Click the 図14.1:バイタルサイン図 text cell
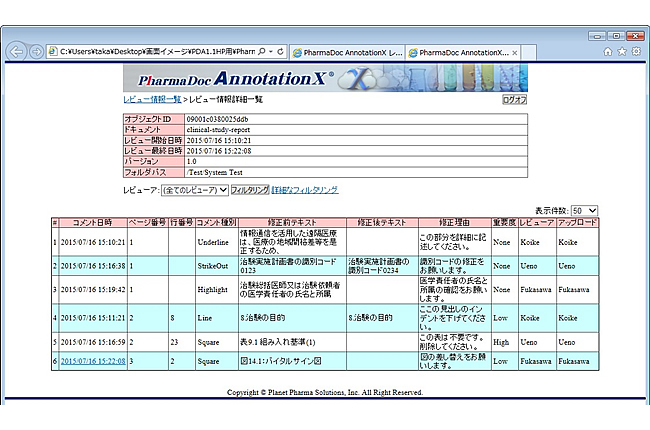This screenshot has width=650, height=430. click(292, 361)
